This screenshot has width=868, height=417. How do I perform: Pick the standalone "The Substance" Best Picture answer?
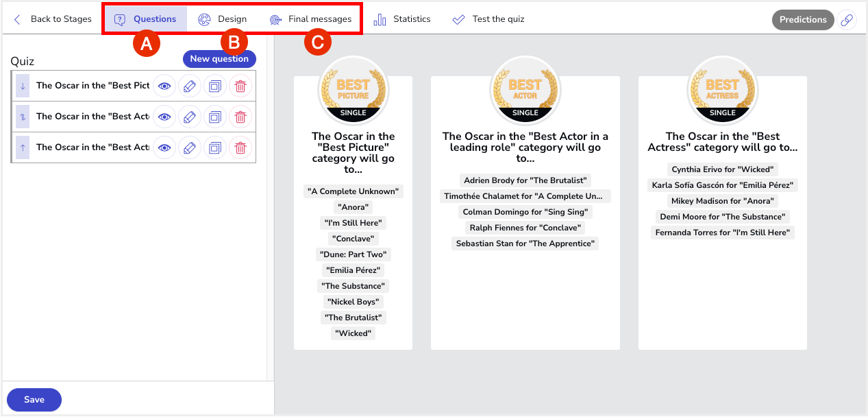tap(354, 286)
